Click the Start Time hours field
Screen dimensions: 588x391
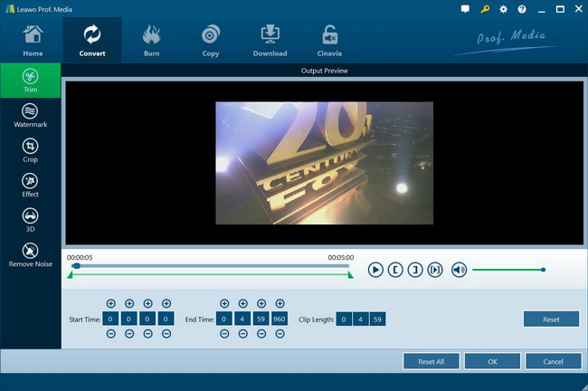point(110,319)
